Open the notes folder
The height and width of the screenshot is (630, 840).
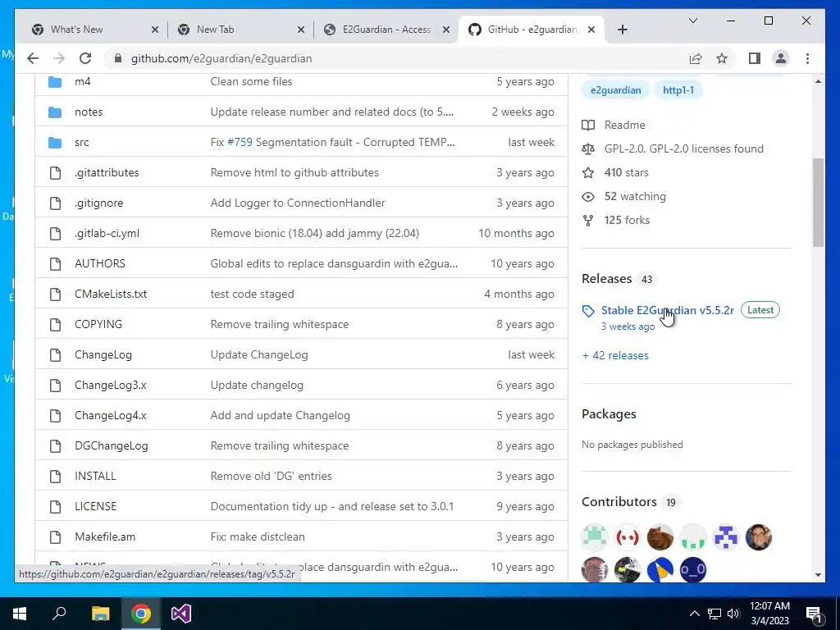click(89, 112)
